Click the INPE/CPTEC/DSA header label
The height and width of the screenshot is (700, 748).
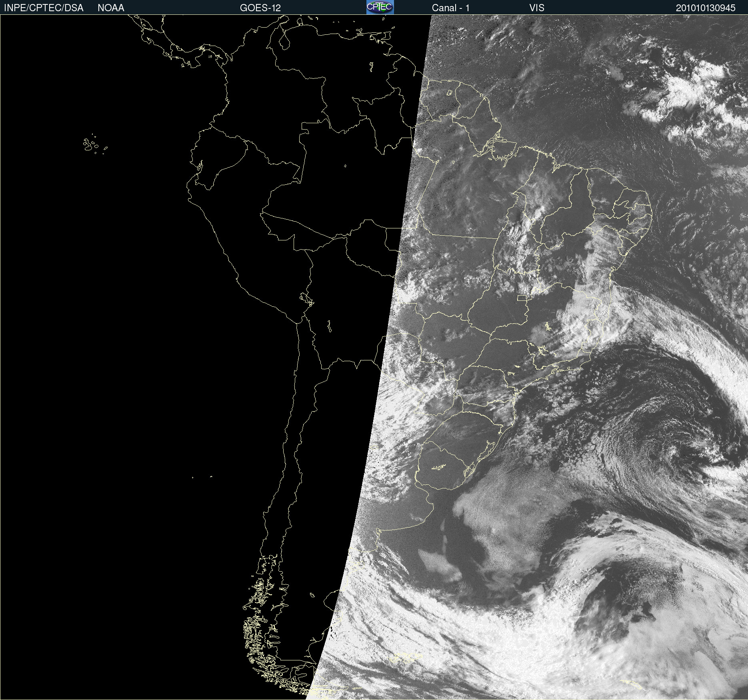[x=44, y=8]
